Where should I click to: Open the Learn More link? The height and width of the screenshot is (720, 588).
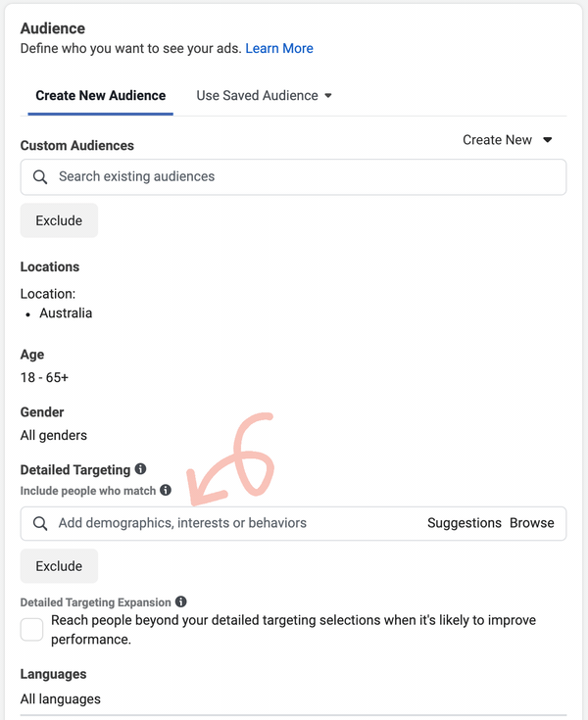[x=279, y=48]
